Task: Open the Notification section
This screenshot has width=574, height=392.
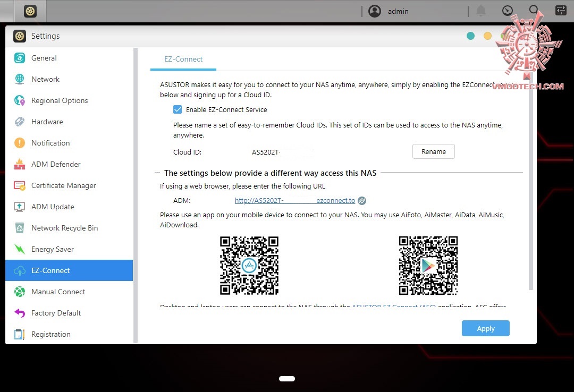Action: click(69, 143)
